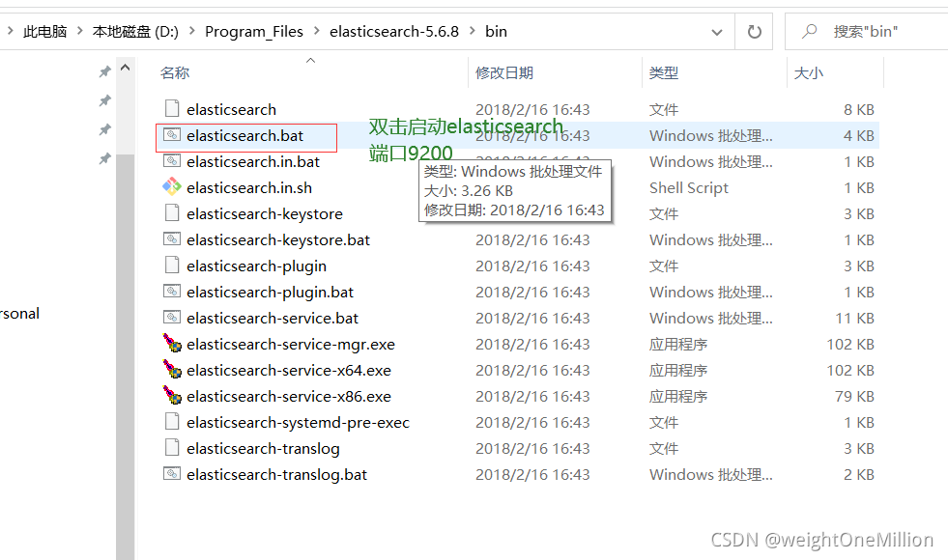This screenshot has height=560, width=948.
Task: Select the elasticsearch file icon
Action: pyautogui.click(x=172, y=109)
